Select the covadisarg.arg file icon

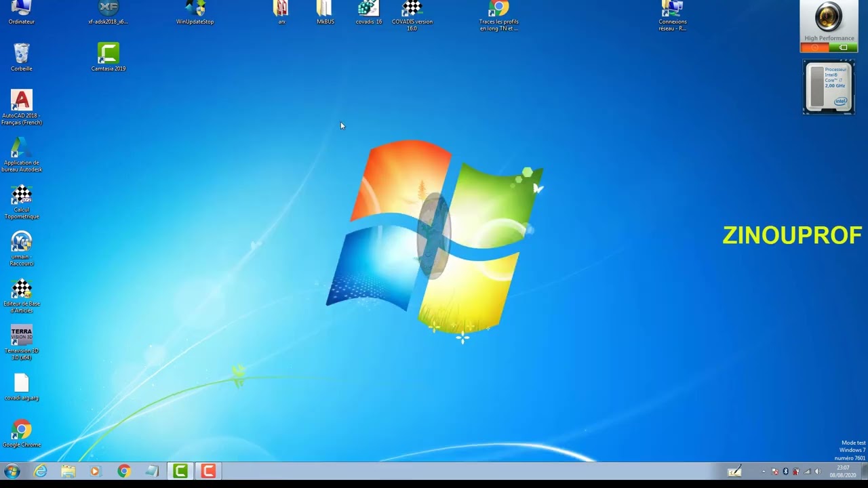pyautogui.click(x=22, y=388)
